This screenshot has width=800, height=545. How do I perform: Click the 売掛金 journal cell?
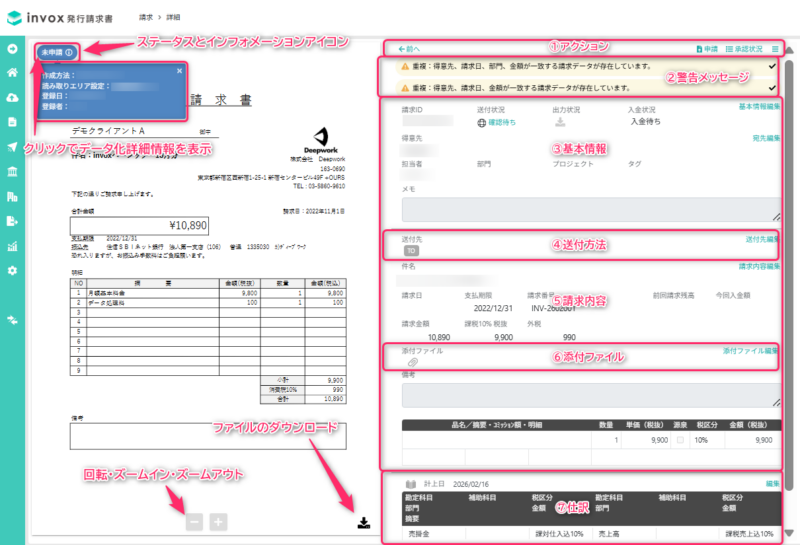(419, 533)
